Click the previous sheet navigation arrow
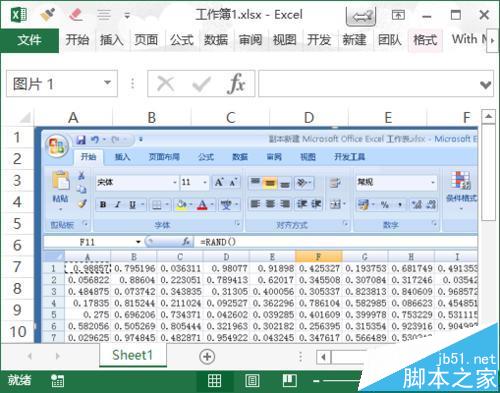500x393 pixels. (30, 356)
